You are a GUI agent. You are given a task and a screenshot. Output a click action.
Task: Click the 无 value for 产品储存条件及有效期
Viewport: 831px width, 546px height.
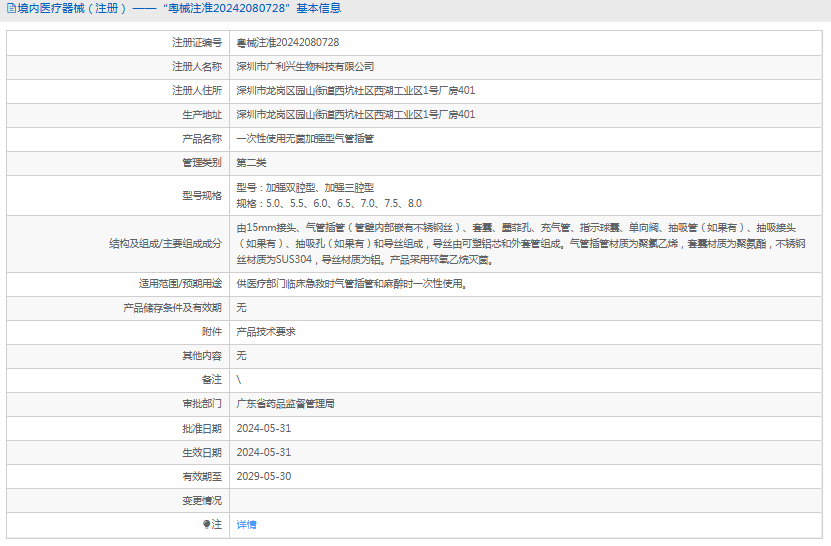point(241,307)
